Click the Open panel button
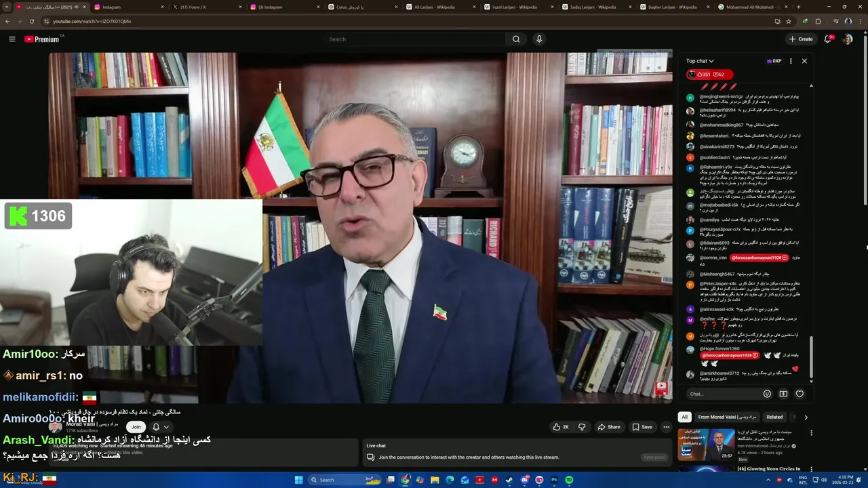 coord(654,457)
